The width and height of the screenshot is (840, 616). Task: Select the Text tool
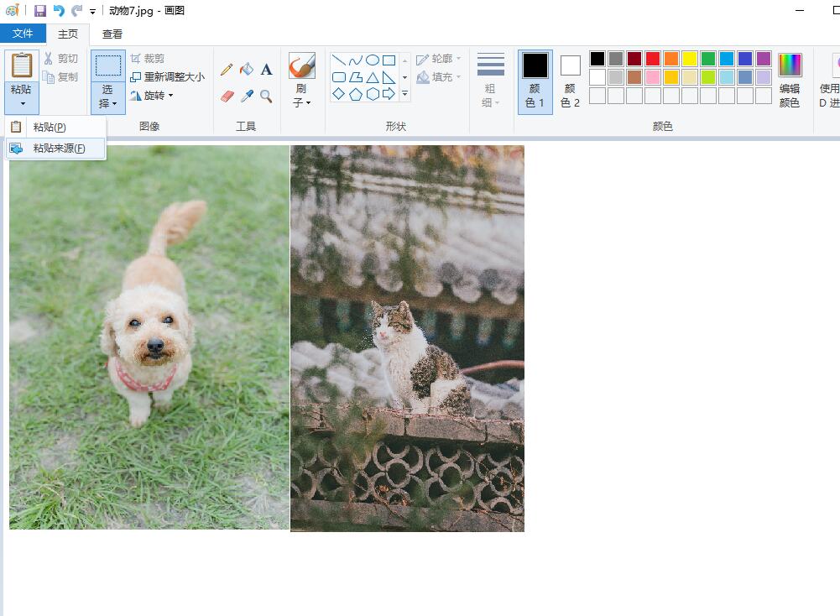coord(266,70)
